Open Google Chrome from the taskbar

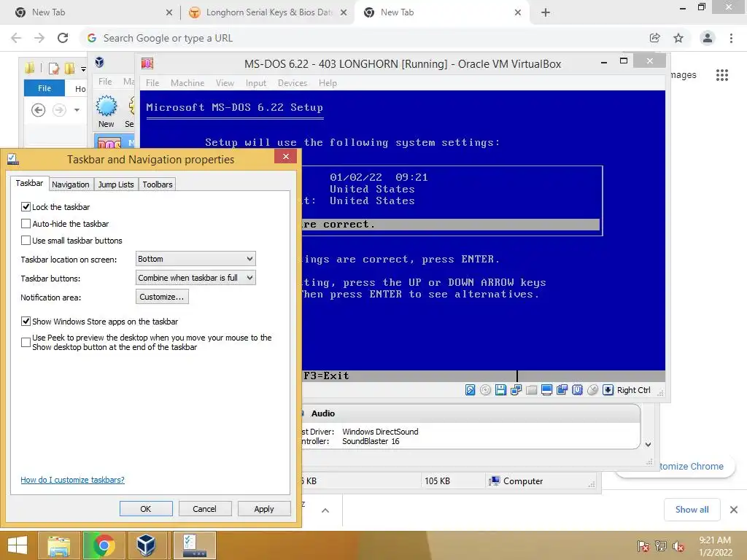click(104, 545)
